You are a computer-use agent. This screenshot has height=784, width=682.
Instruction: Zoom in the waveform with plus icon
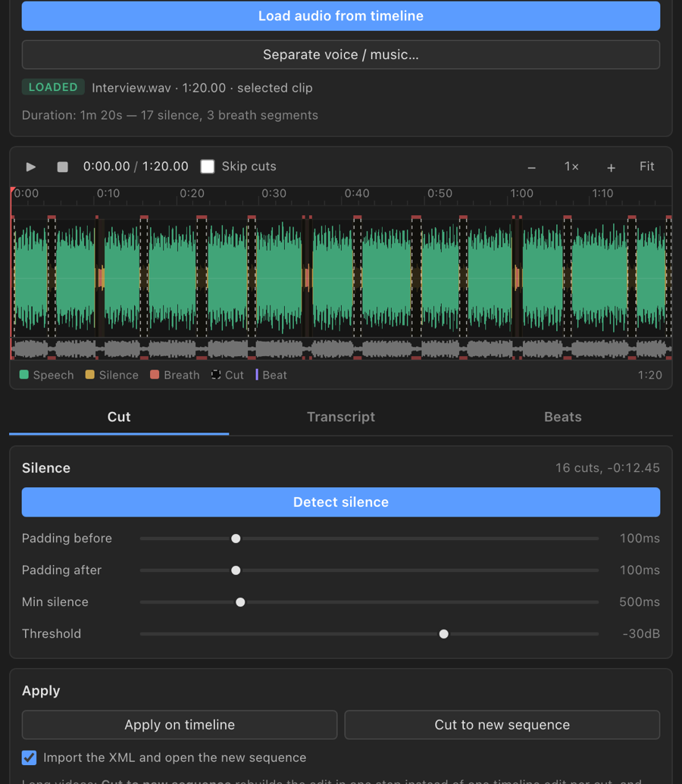point(611,167)
